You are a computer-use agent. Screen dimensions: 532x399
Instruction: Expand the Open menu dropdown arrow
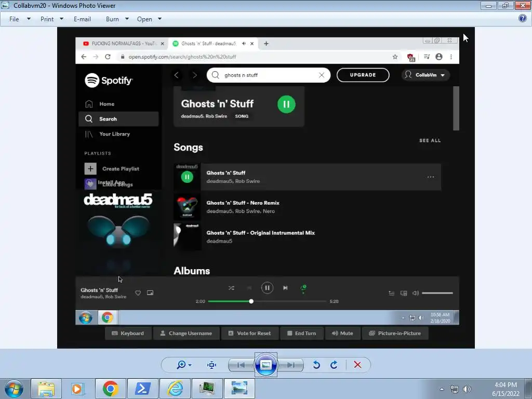tap(160, 19)
